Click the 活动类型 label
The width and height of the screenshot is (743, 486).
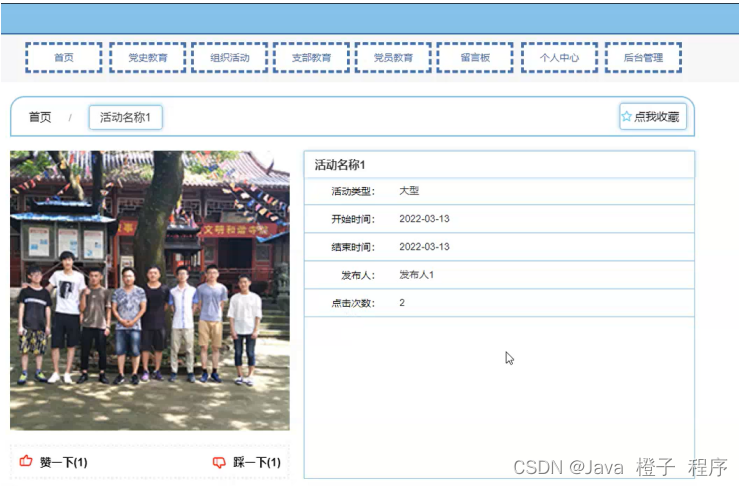(x=353, y=191)
